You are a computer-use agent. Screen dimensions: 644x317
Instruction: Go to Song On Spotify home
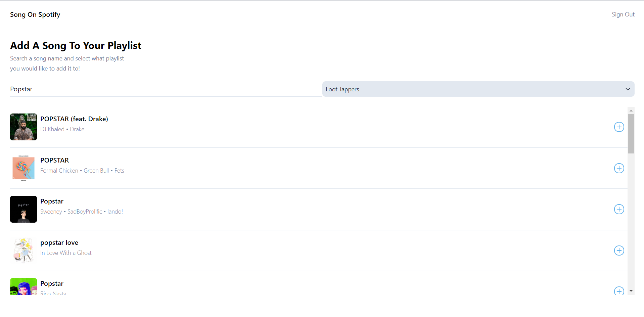pos(35,14)
